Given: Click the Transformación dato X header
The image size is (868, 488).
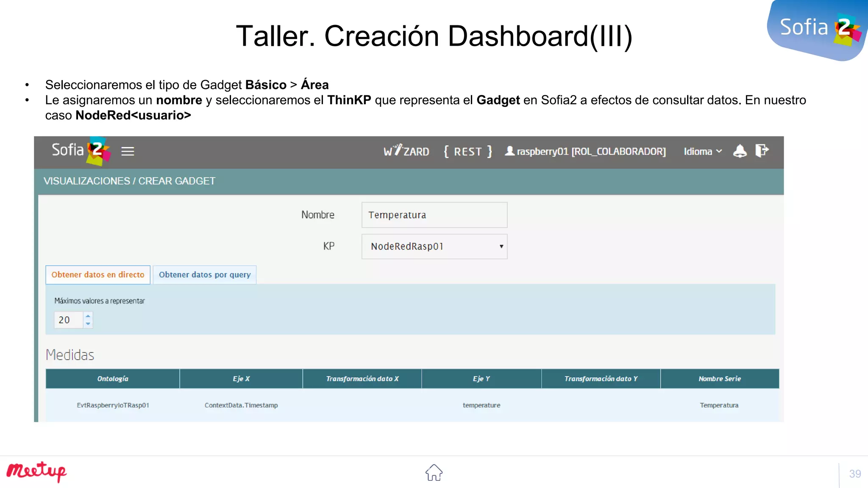Looking at the screenshot, I should pos(362,379).
